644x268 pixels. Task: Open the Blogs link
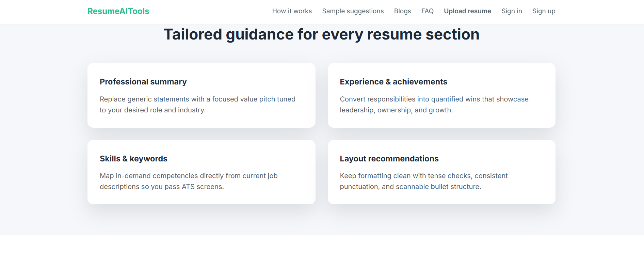pyautogui.click(x=402, y=11)
